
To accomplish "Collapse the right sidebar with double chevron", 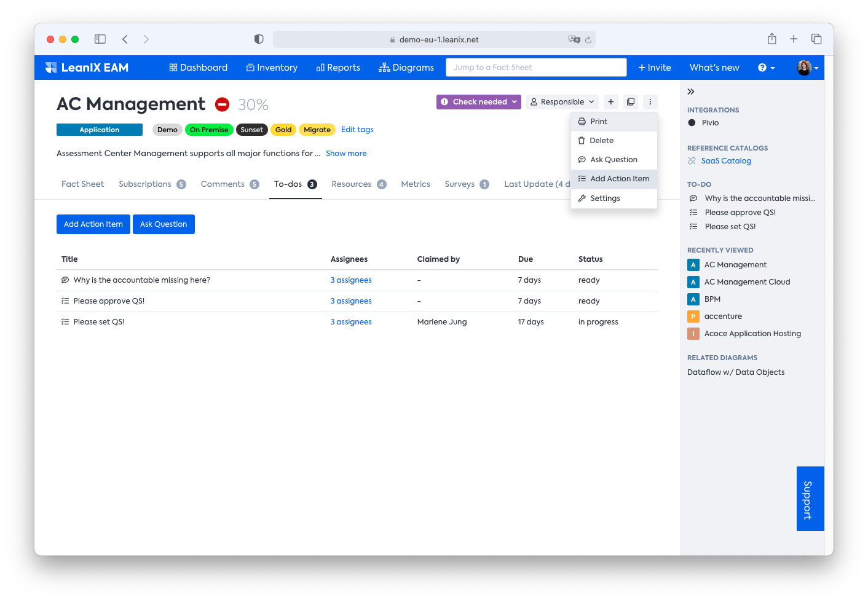I will coord(691,92).
